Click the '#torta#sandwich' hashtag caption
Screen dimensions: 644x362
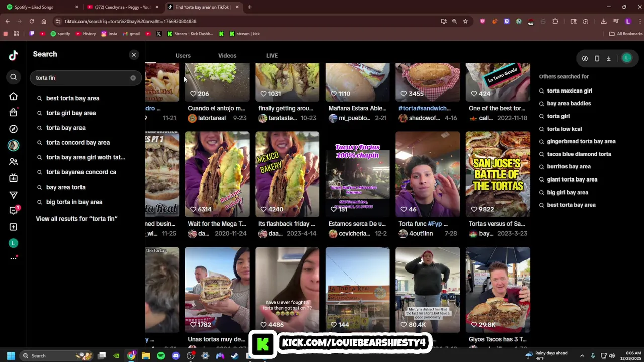pos(425,108)
